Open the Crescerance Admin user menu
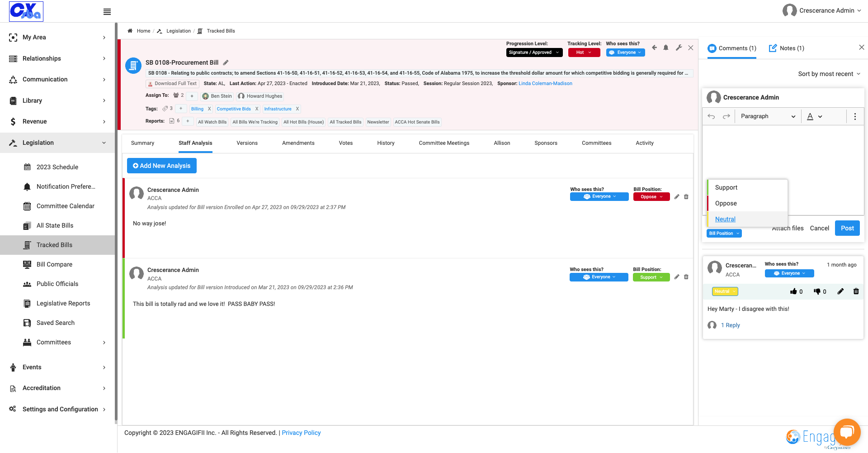Image resolution: width=868 pixels, height=453 pixels. 822,10
